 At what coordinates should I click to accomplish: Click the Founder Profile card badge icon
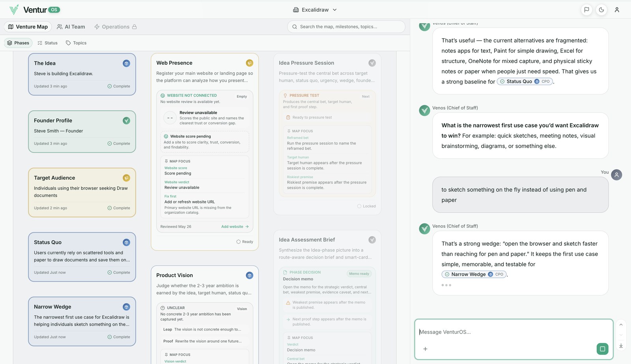click(126, 121)
